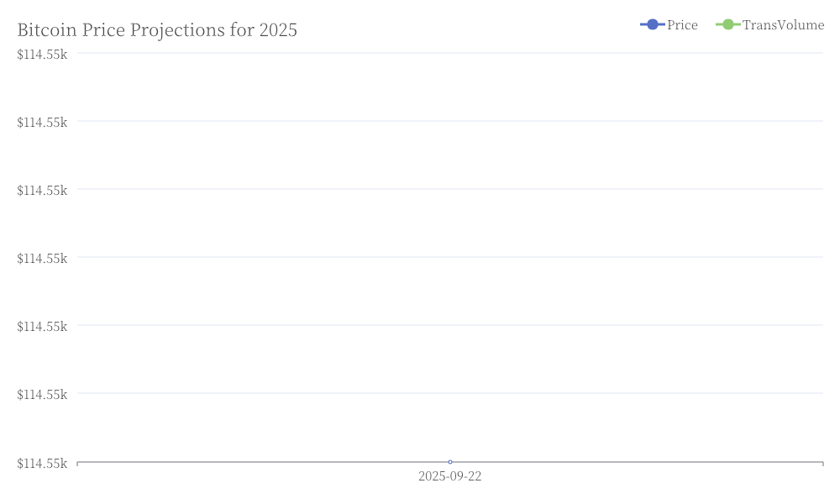This screenshot has width=840, height=504.
Task: Click the third $114.55k y-axis label from top
Action: point(42,190)
